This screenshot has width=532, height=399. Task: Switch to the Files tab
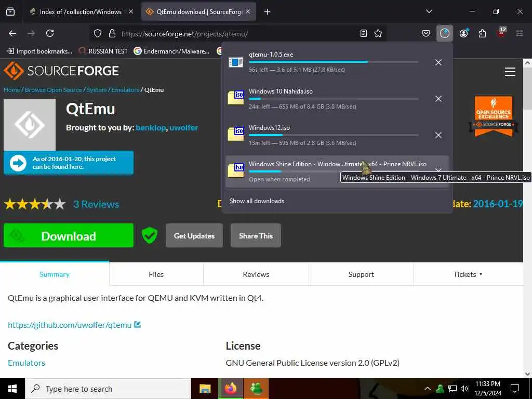point(156,274)
